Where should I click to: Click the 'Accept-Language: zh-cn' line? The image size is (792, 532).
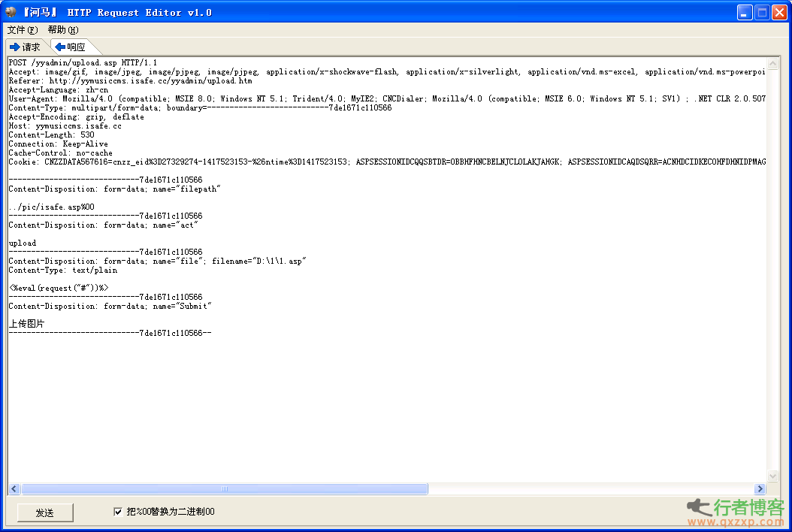pyautogui.click(x=59, y=90)
